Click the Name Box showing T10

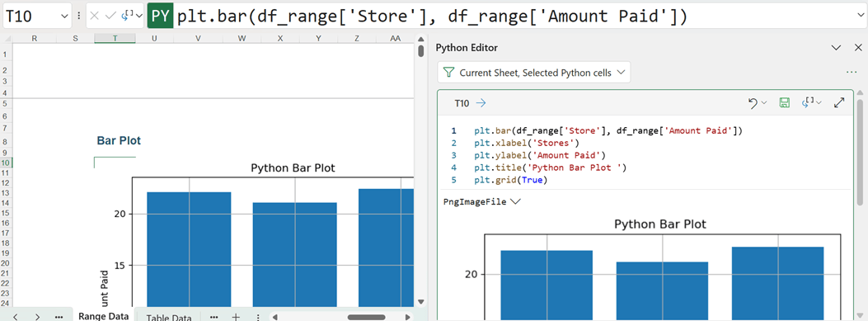(31, 16)
